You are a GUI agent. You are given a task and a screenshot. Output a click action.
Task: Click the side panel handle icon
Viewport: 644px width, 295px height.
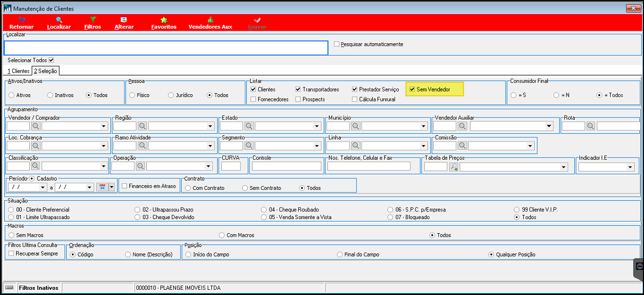coord(639,266)
